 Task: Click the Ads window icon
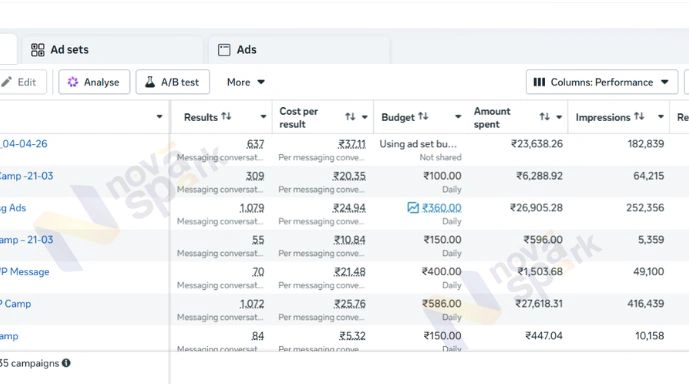click(224, 50)
